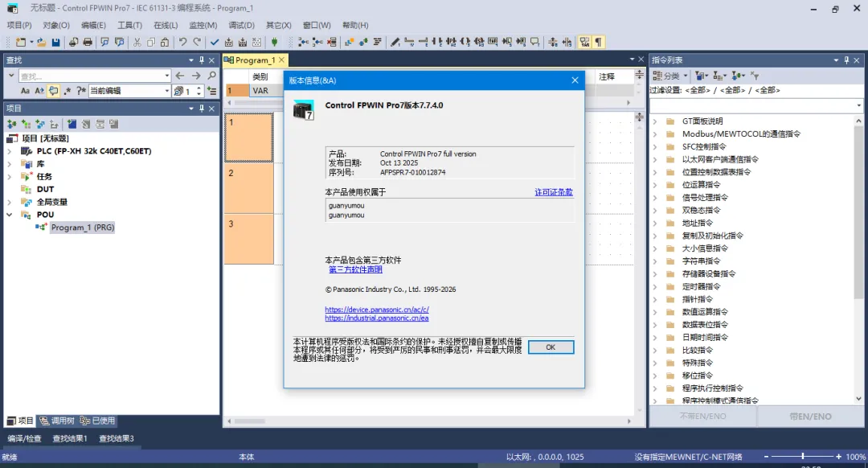This screenshot has height=468, width=868.
Task: Open industrial.panasonic.cn/ea link
Action: coord(377,318)
